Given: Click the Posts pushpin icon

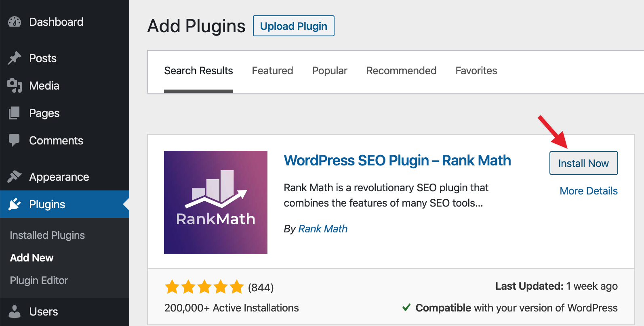Looking at the screenshot, I should [x=15, y=58].
